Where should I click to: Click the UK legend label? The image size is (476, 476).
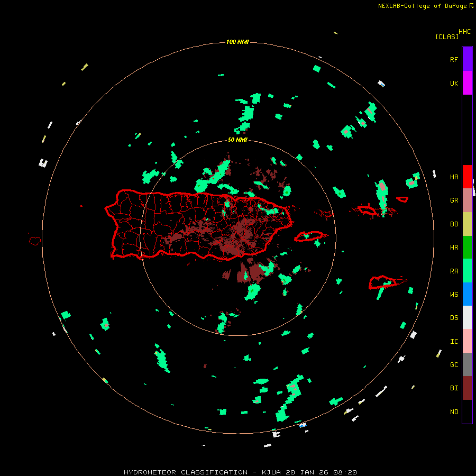pos(454,84)
